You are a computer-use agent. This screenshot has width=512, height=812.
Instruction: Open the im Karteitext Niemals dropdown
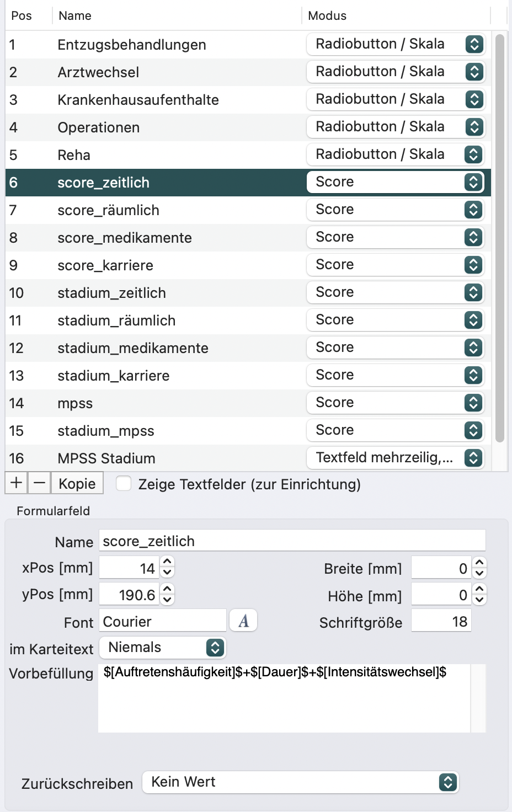point(163,648)
